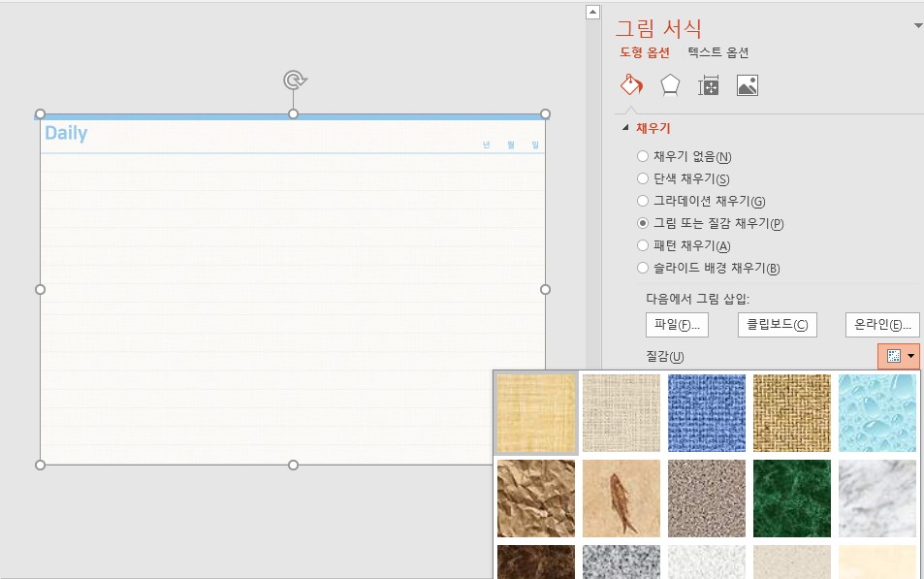924x579 pixels.
Task: Choose the newsprint texture swatch
Action: 707,562
